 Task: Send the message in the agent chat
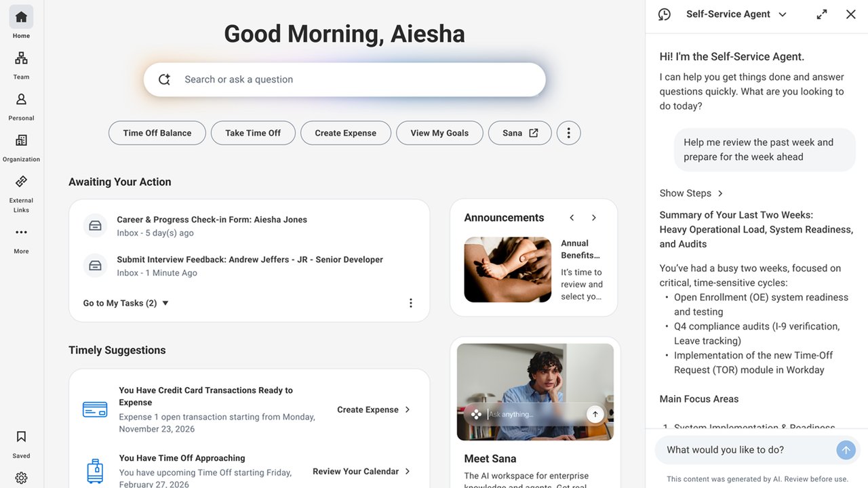tap(846, 450)
